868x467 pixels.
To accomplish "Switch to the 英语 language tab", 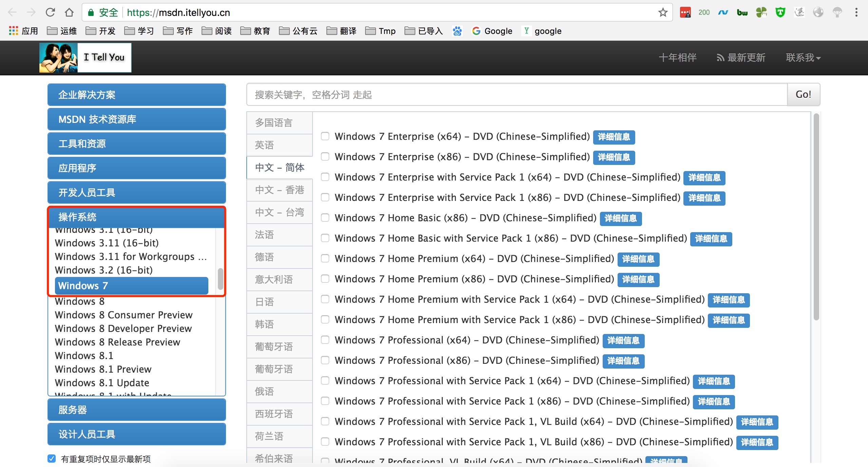I will point(279,145).
